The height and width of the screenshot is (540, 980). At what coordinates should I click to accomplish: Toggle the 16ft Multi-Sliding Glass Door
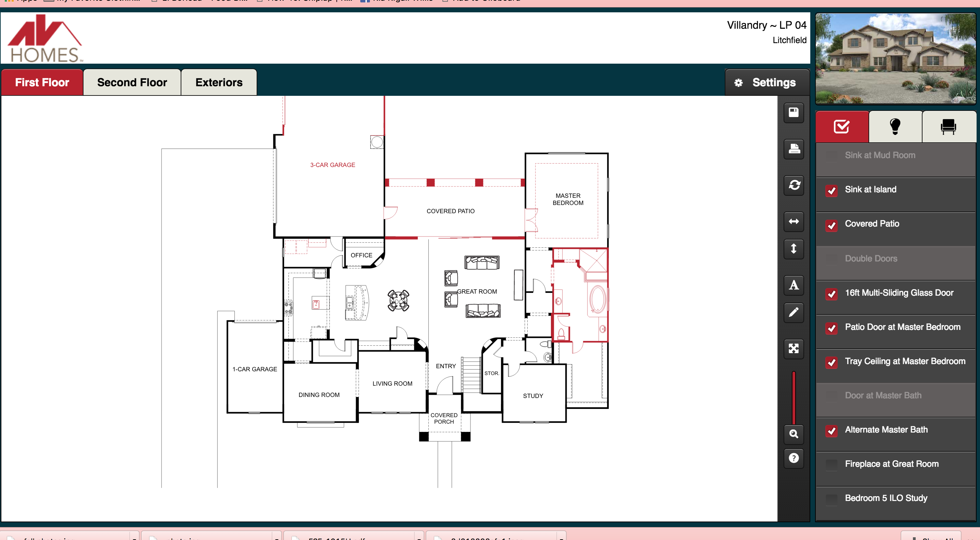pyautogui.click(x=833, y=293)
